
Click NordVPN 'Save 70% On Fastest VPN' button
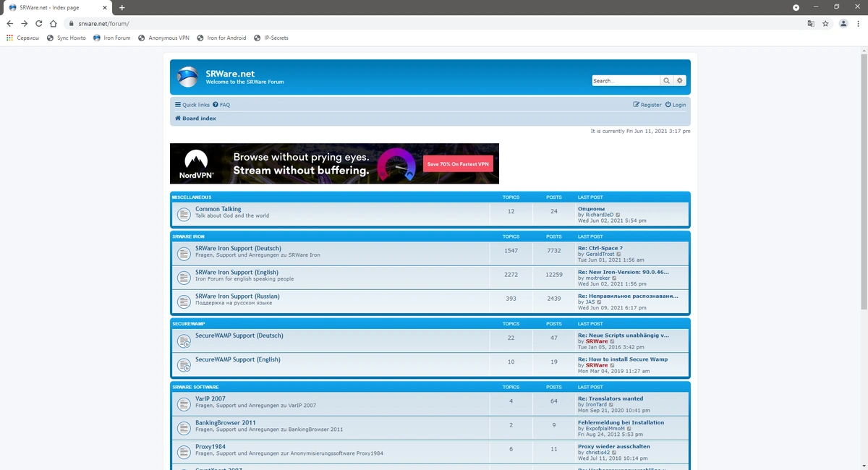click(459, 164)
